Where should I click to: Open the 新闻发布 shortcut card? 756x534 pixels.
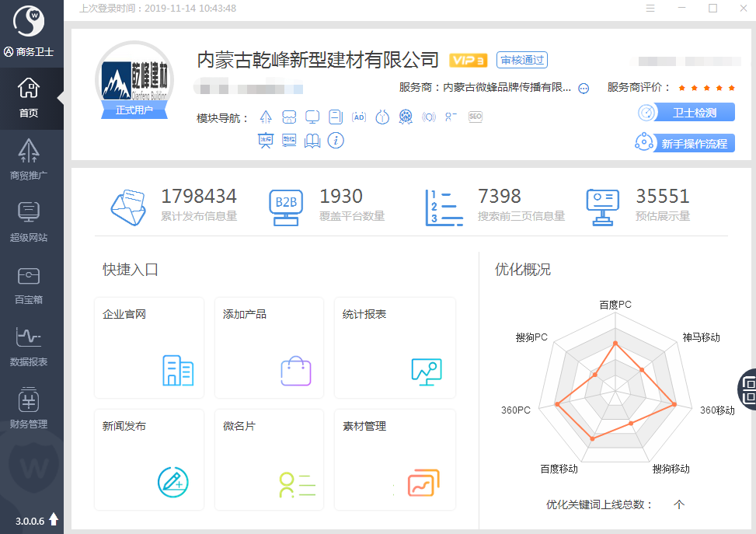(x=149, y=459)
